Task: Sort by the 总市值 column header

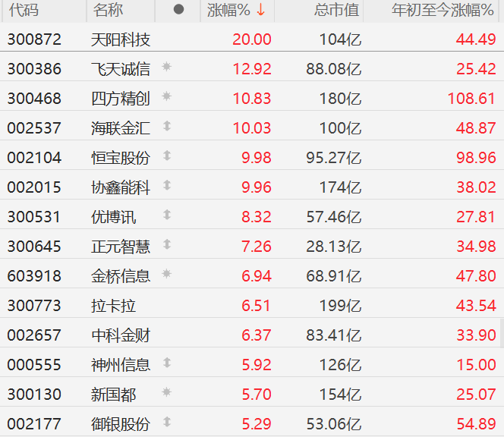Action: click(336, 10)
